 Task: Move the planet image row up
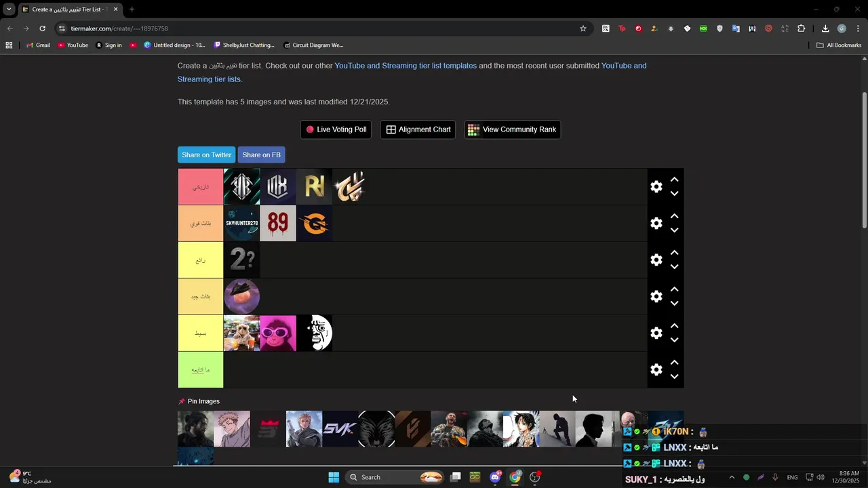click(674, 289)
